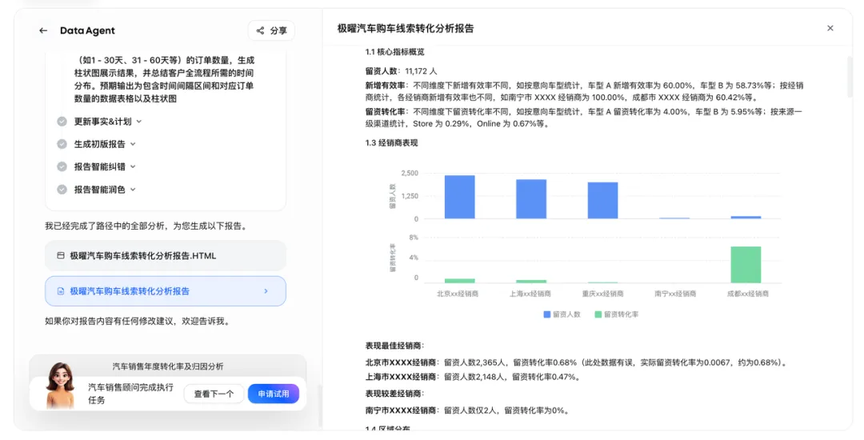Expand the 报告智能纠错 step chevron

click(x=133, y=167)
